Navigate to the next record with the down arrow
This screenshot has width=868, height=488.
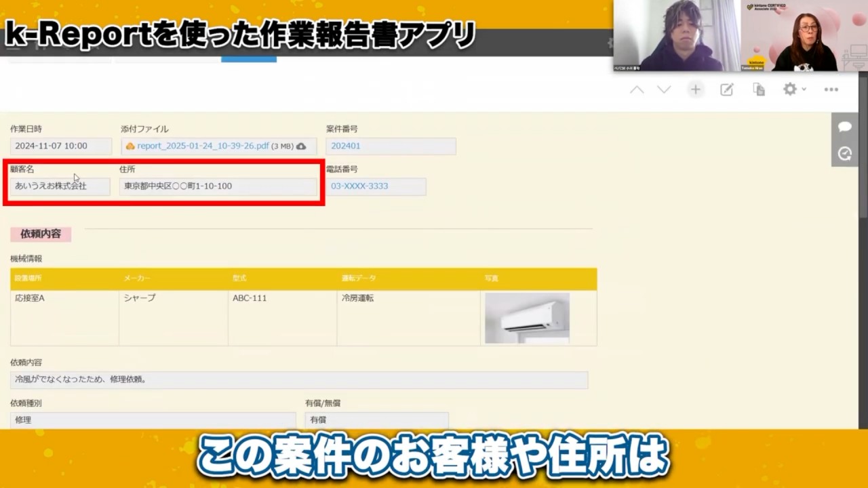pos(663,89)
